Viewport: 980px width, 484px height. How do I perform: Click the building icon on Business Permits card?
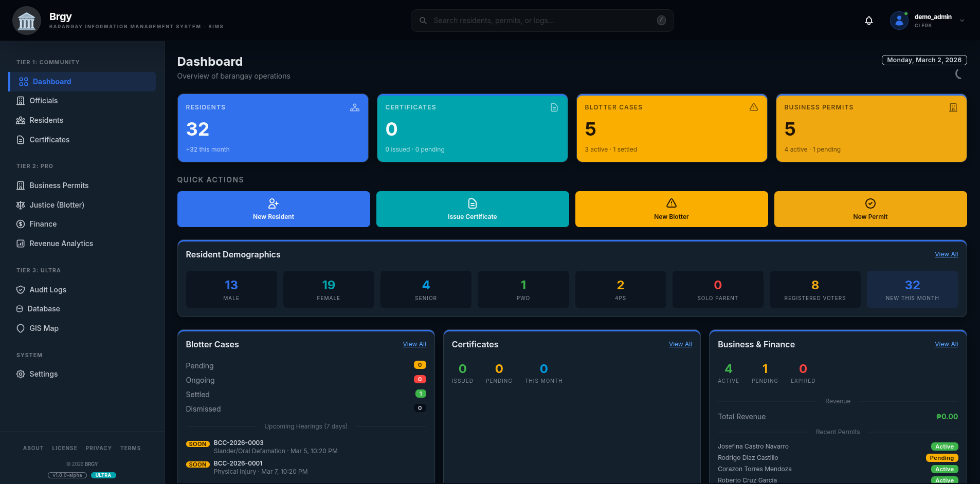953,107
